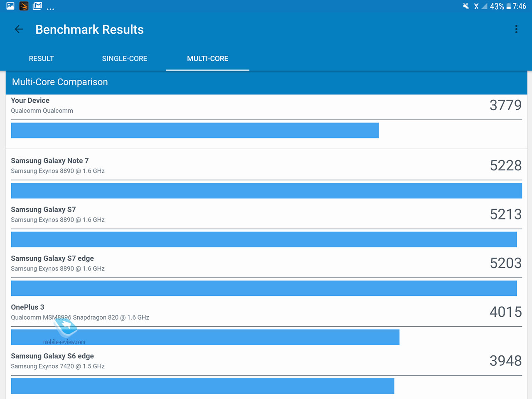Tap the Wi-Fi status icon

pyautogui.click(x=476, y=6)
